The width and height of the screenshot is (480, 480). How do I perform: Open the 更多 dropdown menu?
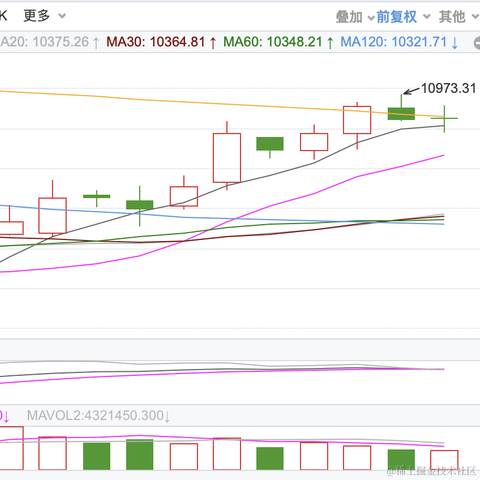(45, 16)
